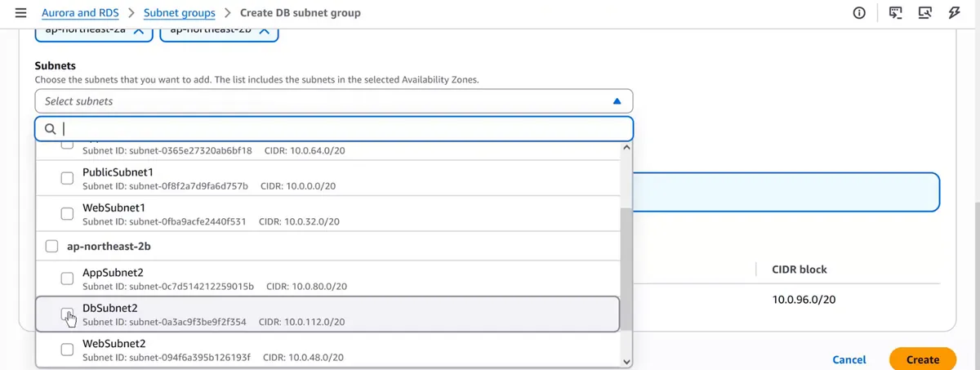Click scroll-down arrow of subnet list

(x=626, y=360)
